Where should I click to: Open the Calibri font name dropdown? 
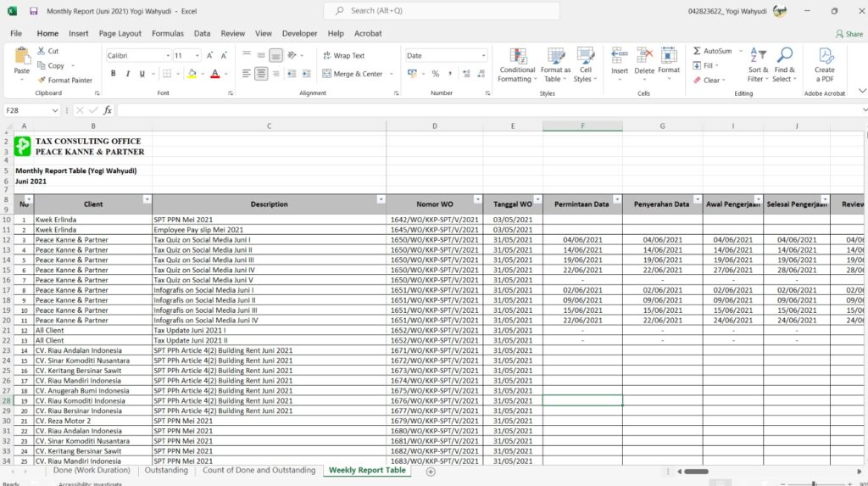point(167,55)
